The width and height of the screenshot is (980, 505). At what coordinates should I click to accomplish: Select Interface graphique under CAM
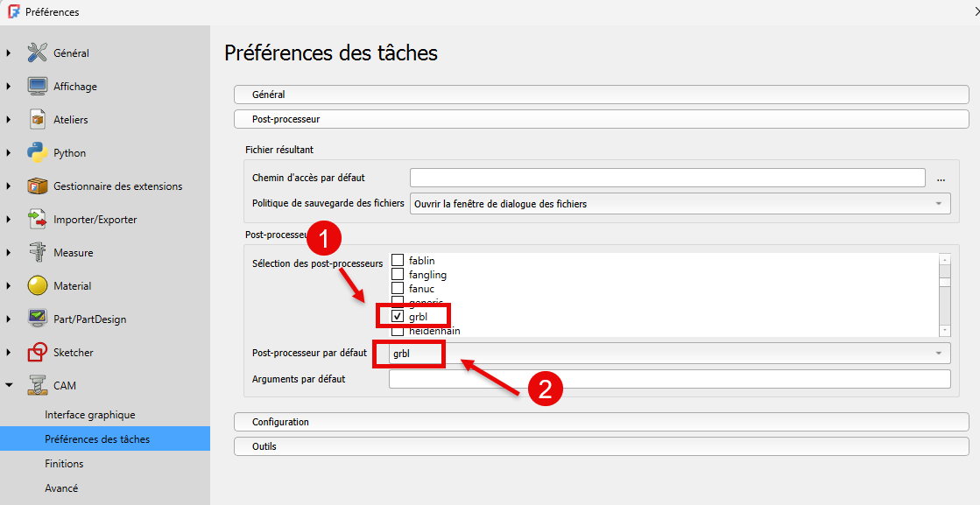pyautogui.click(x=90, y=415)
